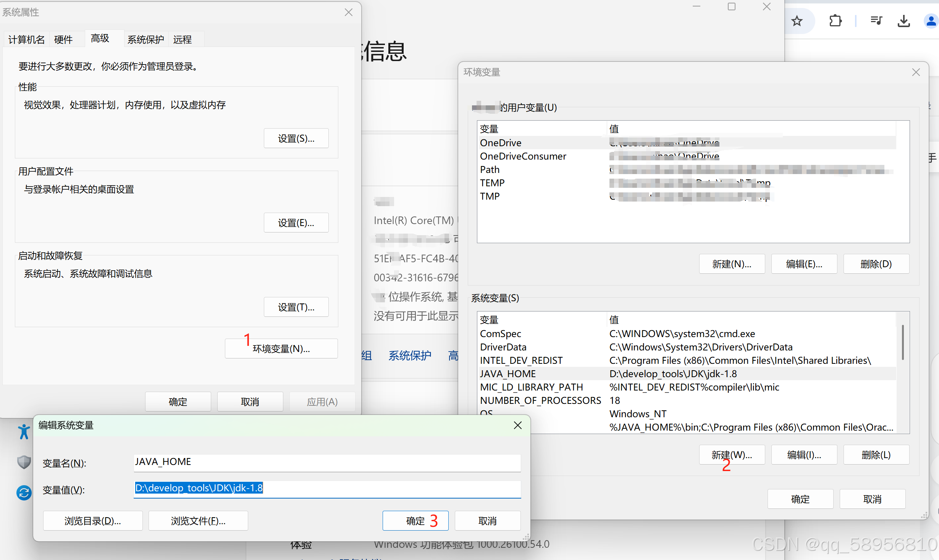This screenshot has height=560, width=939.
Task: Click the accessibility figure icon in sidebar
Action: (24, 432)
